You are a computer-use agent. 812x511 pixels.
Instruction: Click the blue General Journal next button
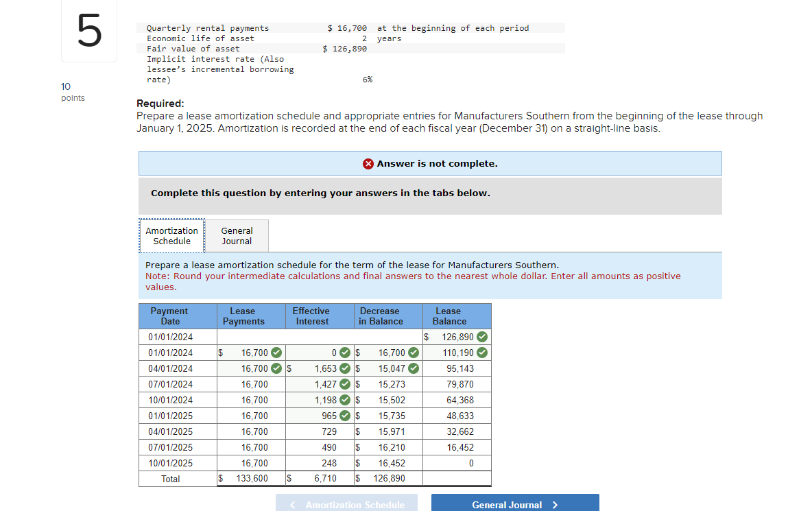[515, 504]
